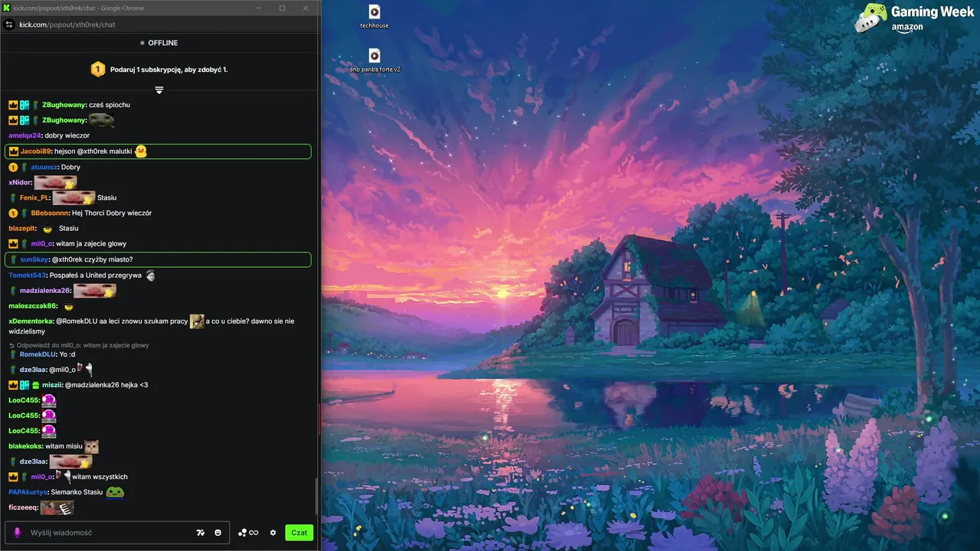Click the username ficzeeeq
980x551 pixels.
(23, 507)
